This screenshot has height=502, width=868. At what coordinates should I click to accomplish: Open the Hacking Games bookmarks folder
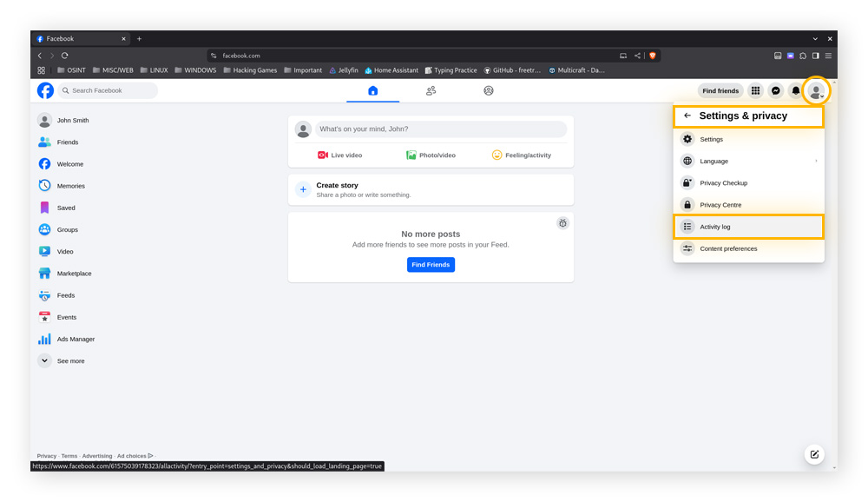pos(250,70)
